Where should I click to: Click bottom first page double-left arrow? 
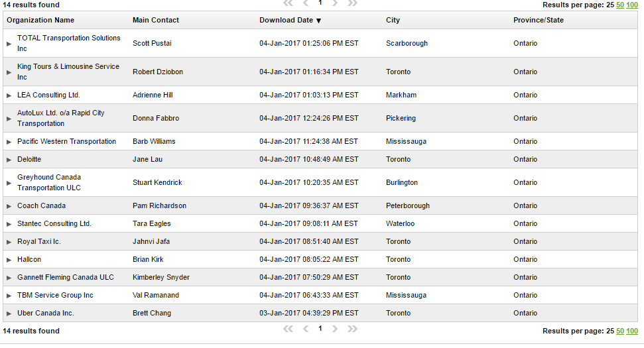(x=288, y=329)
